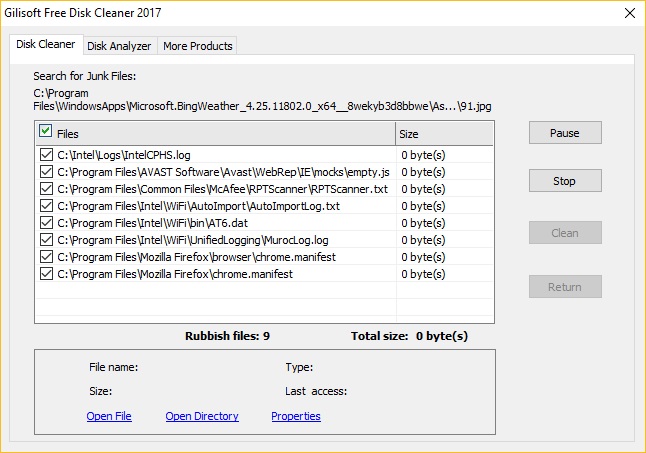Open the Properties link
Image resolution: width=646 pixels, height=453 pixels.
click(296, 416)
